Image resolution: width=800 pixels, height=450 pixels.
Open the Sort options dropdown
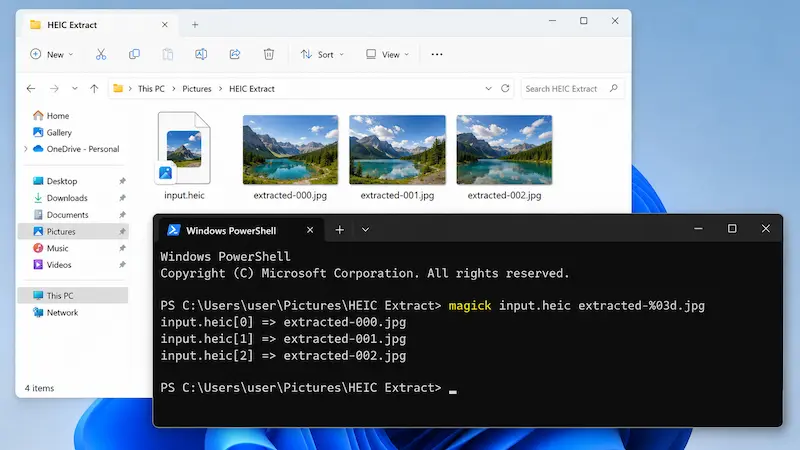322,54
